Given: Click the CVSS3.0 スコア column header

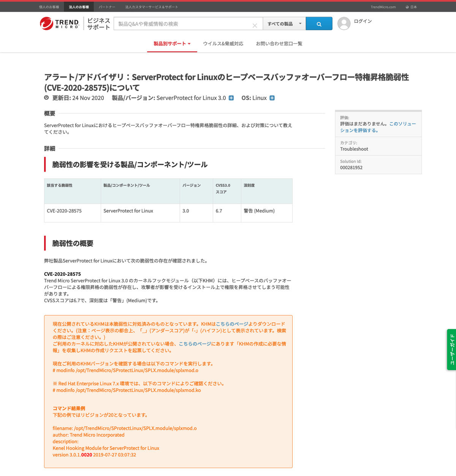Looking at the screenshot, I should (227, 191).
